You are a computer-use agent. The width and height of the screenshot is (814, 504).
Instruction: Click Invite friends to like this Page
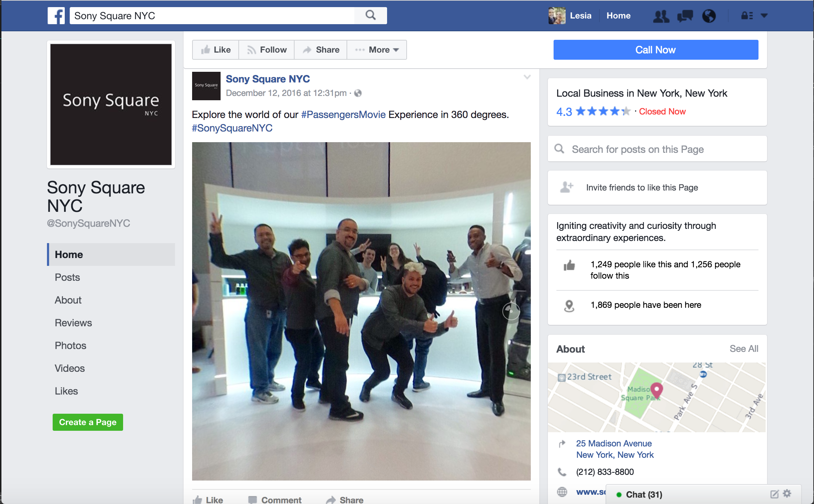[x=642, y=187]
